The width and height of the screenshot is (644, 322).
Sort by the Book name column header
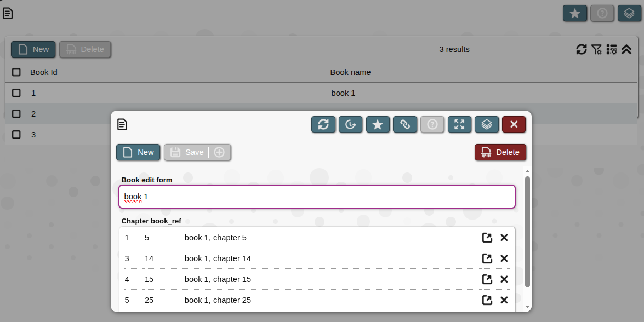click(x=350, y=72)
